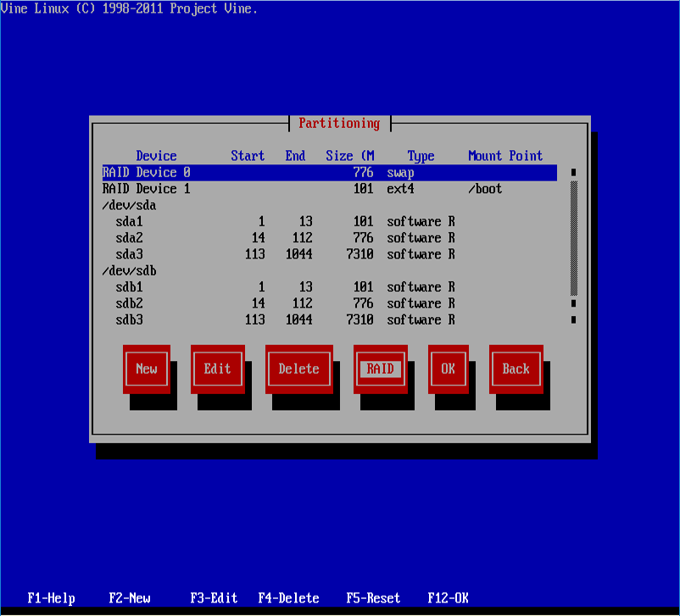Screen dimensions: 680x616
Task: Select the sda3 partition row
Action: point(330,254)
